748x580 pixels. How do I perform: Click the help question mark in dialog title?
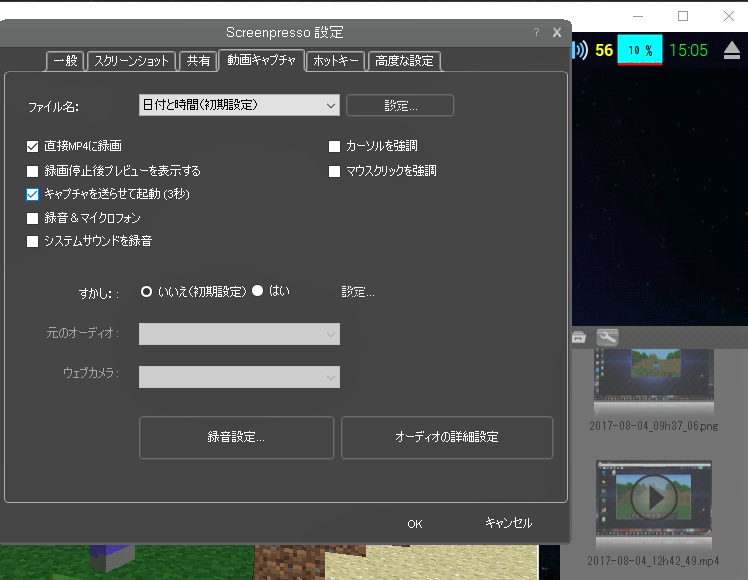[537, 32]
